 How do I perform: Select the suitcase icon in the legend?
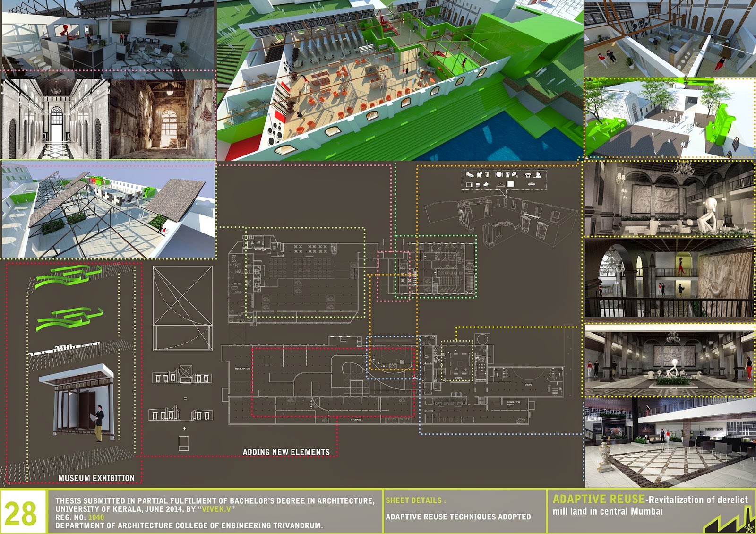pyautogui.click(x=510, y=184)
